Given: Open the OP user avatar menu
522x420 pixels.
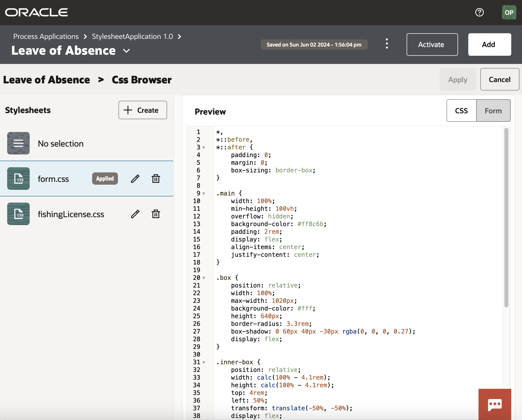Looking at the screenshot, I should pos(509,12).
